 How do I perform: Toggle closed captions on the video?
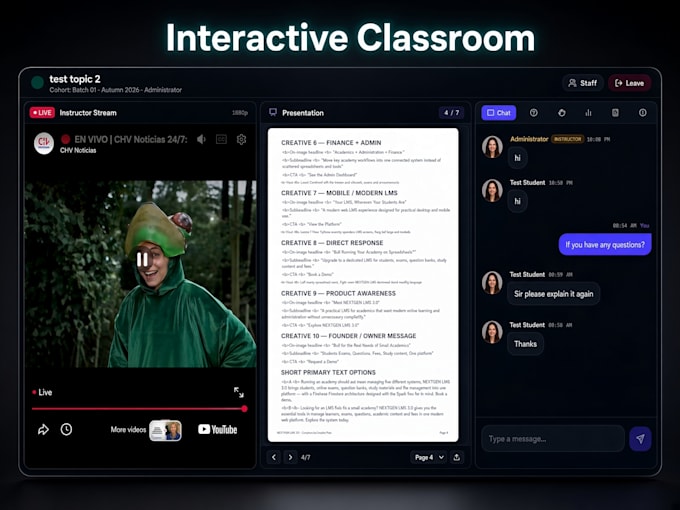coord(221,139)
